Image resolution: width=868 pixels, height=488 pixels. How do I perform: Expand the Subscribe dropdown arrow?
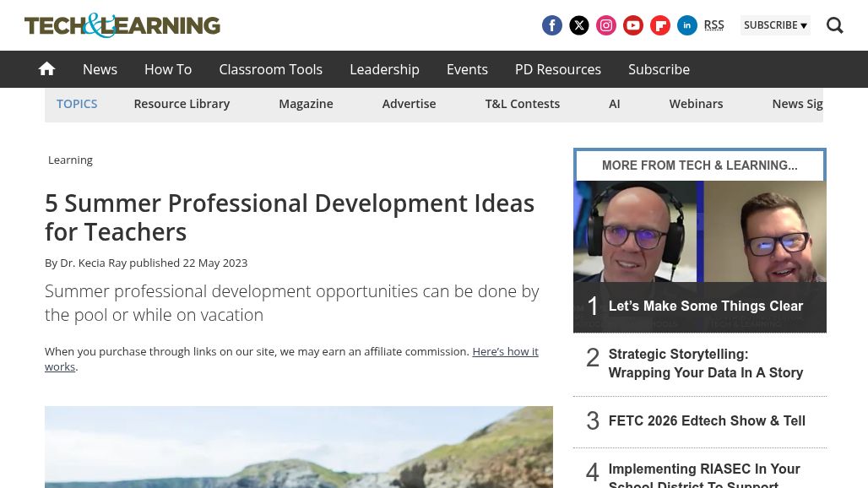pyautogui.click(x=803, y=25)
